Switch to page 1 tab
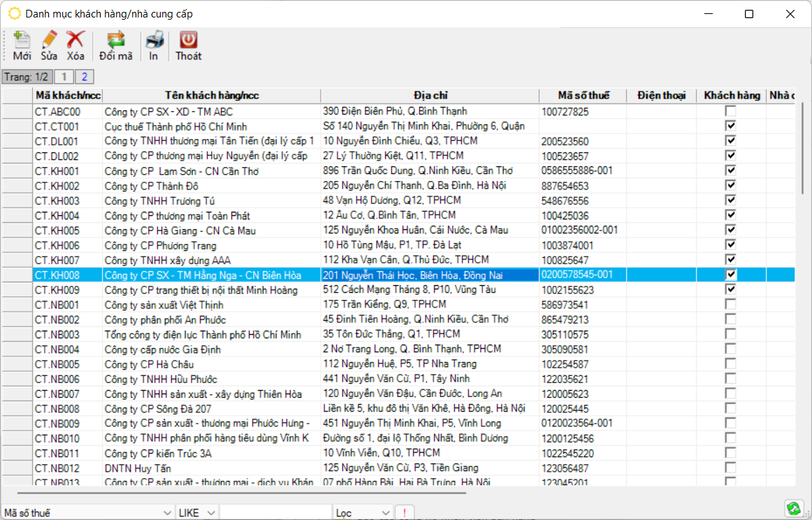This screenshot has width=812, height=520. pos(64,77)
